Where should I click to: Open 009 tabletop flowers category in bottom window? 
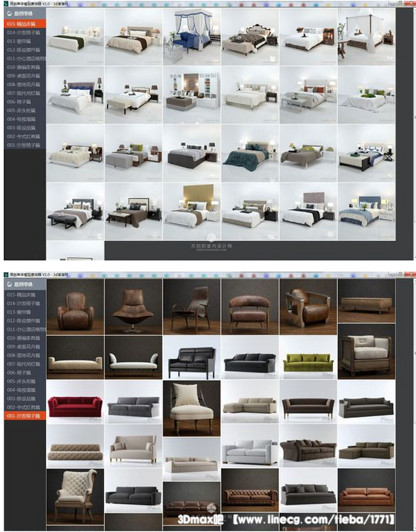pyautogui.click(x=24, y=347)
